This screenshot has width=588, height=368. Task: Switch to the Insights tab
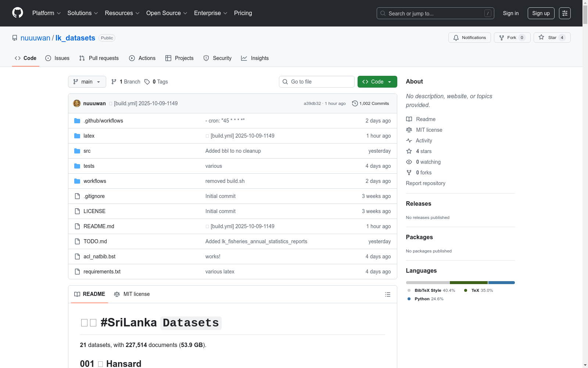(x=255, y=58)
